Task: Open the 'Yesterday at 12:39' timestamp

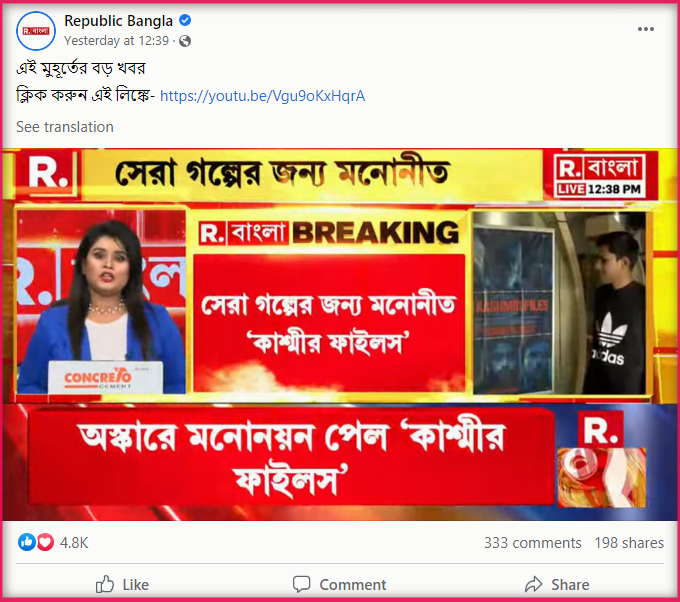Action: (116, 41)
